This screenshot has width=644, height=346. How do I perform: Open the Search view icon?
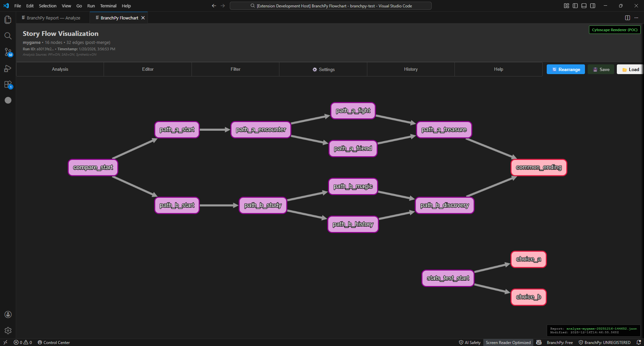[8, 36]
